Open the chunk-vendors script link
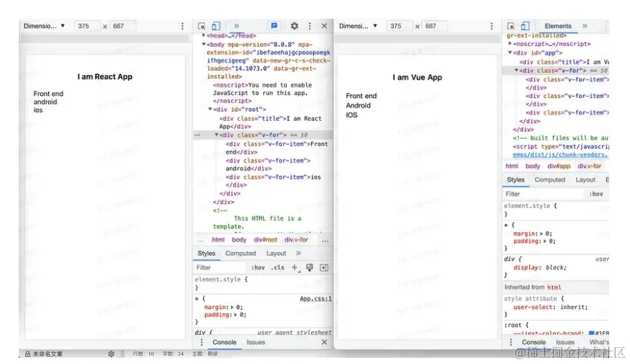Screen dimensions: 630x364 tap(561, 155)
